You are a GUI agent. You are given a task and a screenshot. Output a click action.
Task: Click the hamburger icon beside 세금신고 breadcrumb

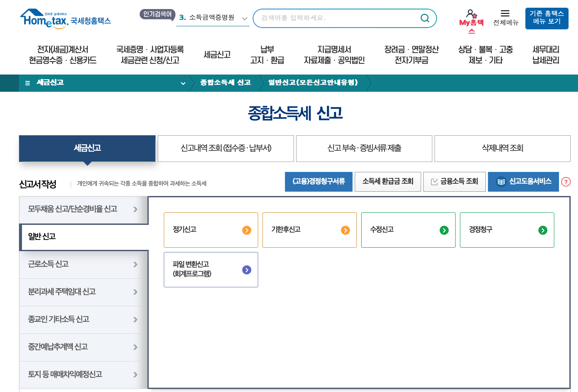(x=27, y=83)
